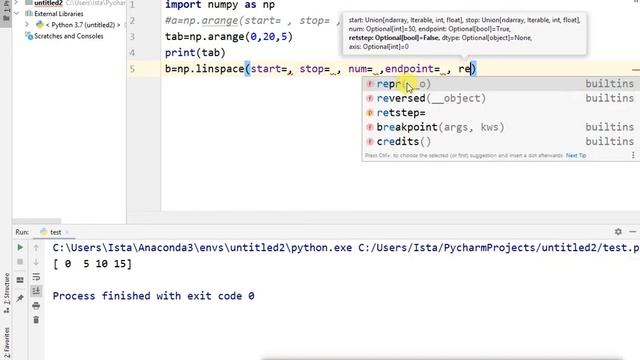
Task: Choose retstep= parameter completion
Action: pyautogui.click(x=501, y=113)
